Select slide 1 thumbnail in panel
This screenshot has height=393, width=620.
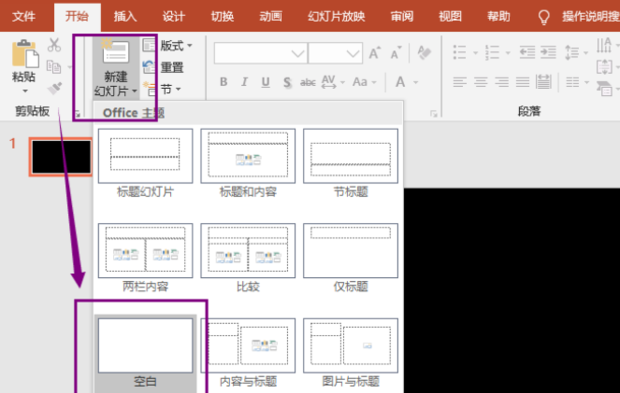[61, 157]
